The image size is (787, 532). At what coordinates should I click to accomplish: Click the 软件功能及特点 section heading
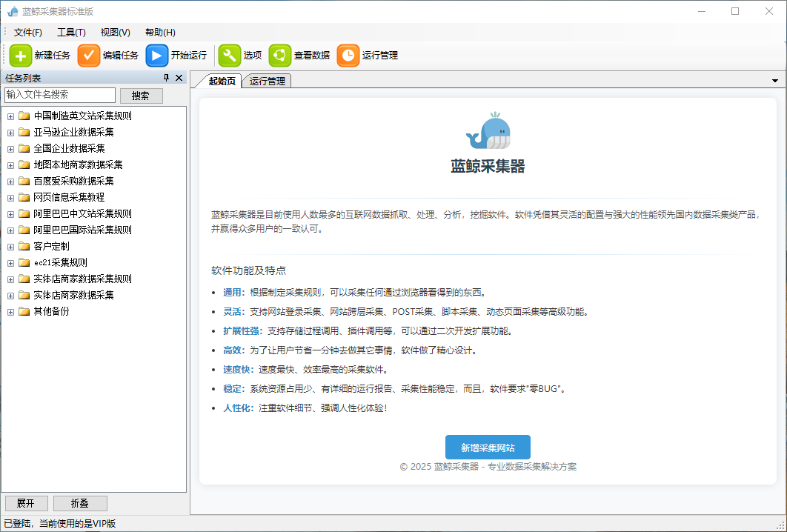[248, 270]
